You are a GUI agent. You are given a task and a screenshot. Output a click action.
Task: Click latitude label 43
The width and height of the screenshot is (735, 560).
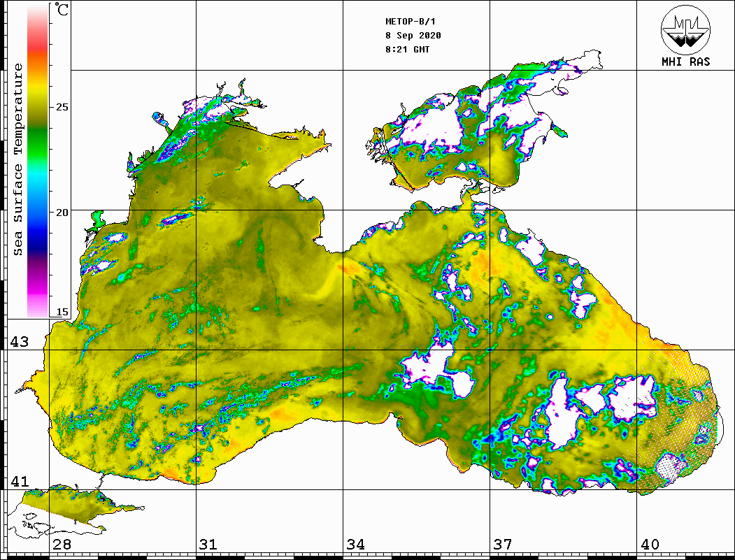click(x=20, y=342)
